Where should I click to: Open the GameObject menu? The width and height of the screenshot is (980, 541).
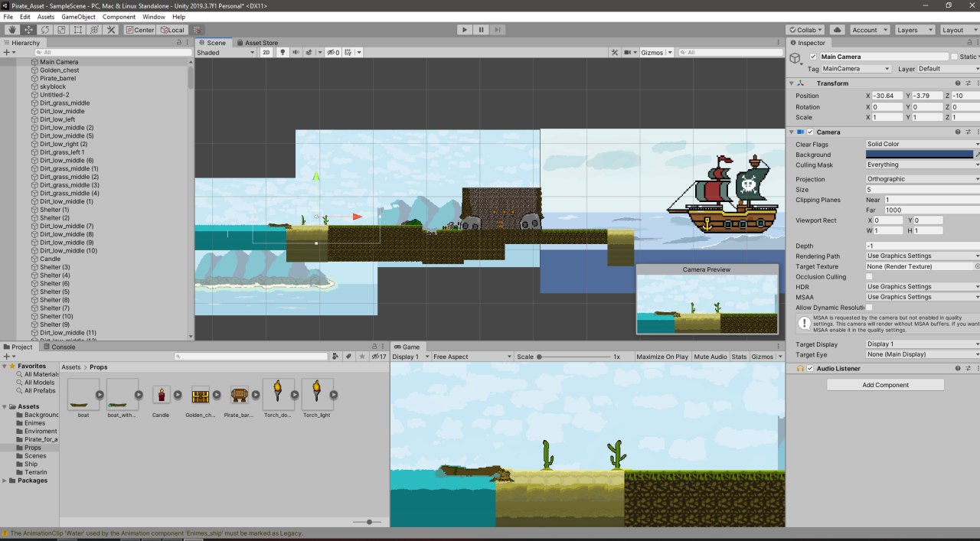(78, 17)
